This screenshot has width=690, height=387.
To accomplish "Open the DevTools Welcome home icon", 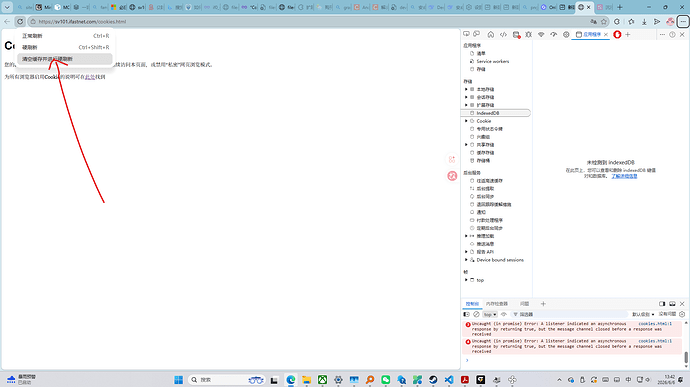I will tap(491, 34).
